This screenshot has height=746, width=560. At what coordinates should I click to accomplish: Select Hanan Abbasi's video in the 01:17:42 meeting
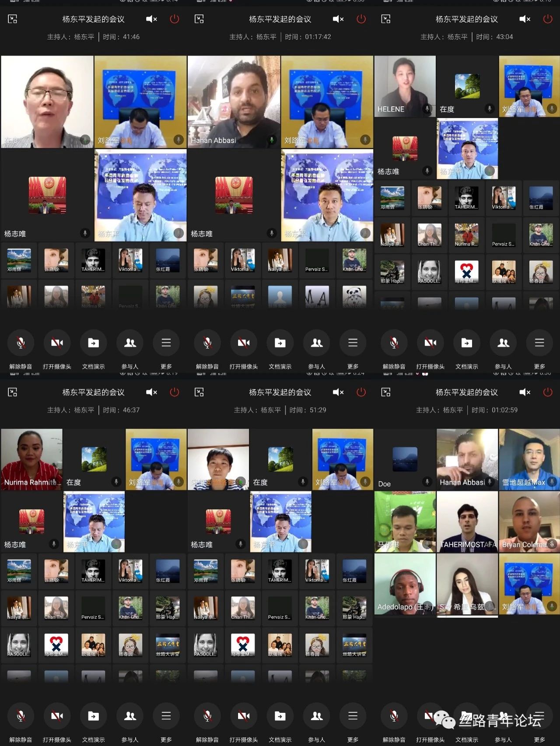coord(234,102)
